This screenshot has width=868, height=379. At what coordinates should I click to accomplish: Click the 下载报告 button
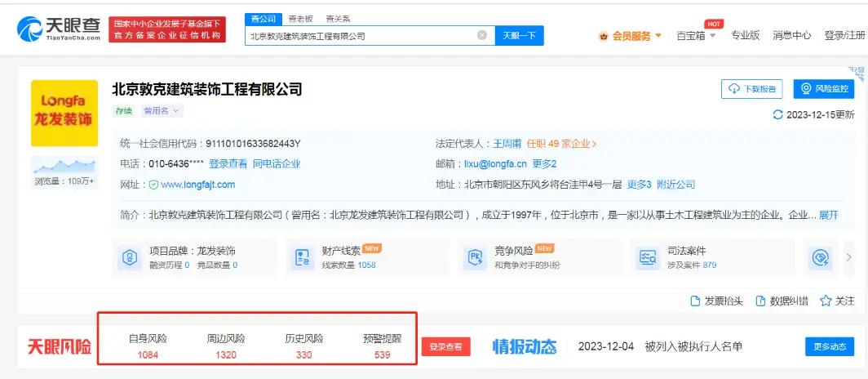click(x=751, y=89)
